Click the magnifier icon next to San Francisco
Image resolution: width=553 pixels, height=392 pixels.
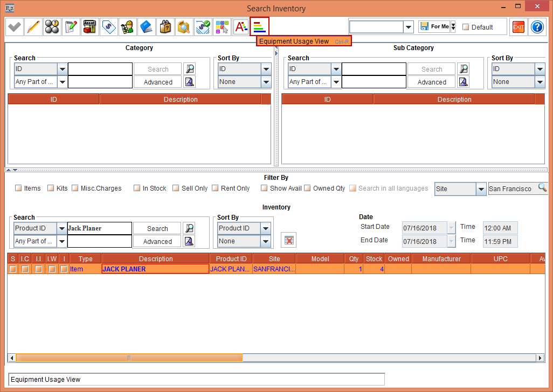542,188
